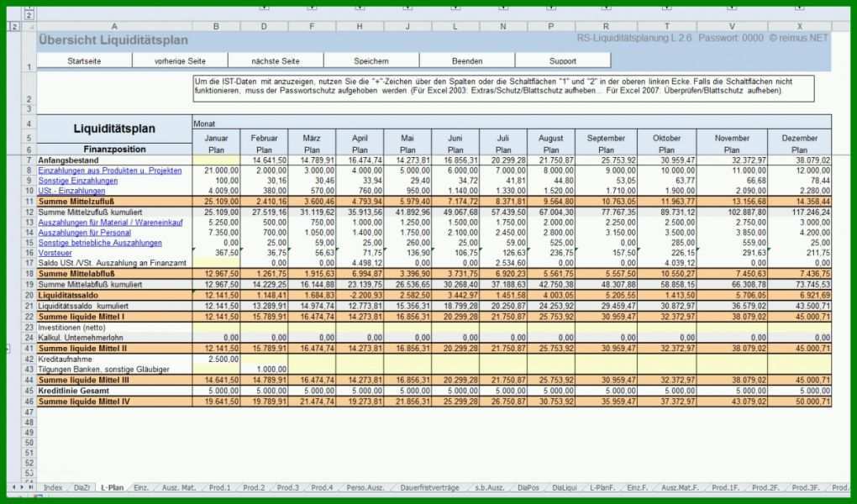This screenshot has height=504, width=857.
Task: Open Auszahlungen für Material / Wareneinkauf link
Action: click(110, 223)
